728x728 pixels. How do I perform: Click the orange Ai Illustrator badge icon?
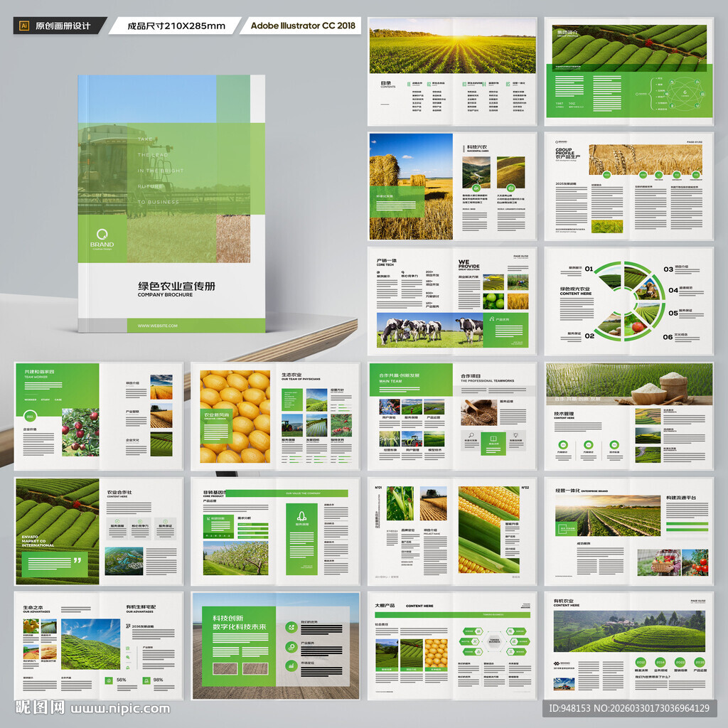tap(23, 26)
